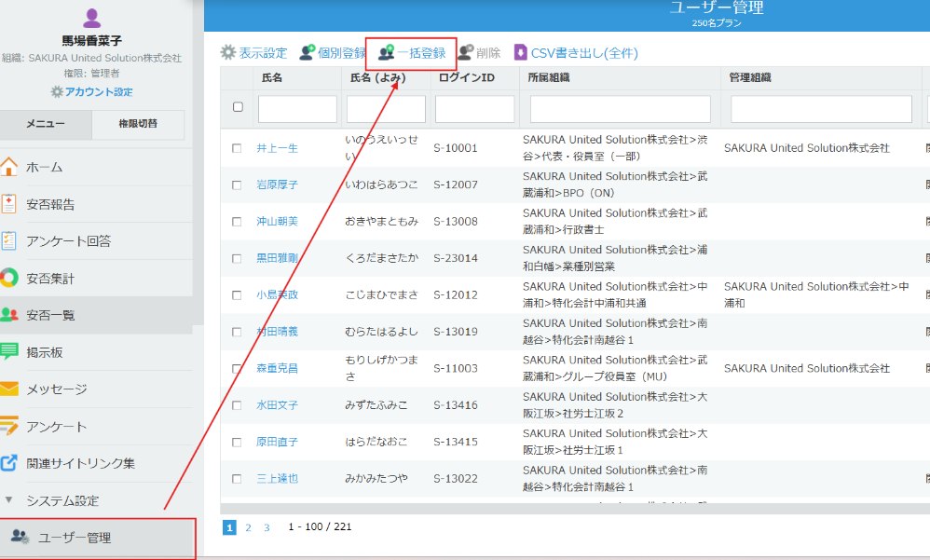Open 安否報告 clipboard icon in sidebar
The height and width of the screenshot is (560, 930).
(x=9, y=204)
